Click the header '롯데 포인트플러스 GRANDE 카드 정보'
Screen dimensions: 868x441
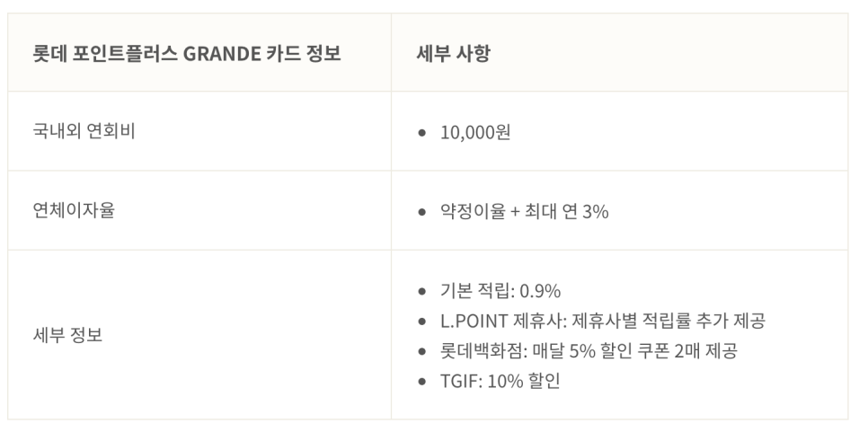pos(187,54)
